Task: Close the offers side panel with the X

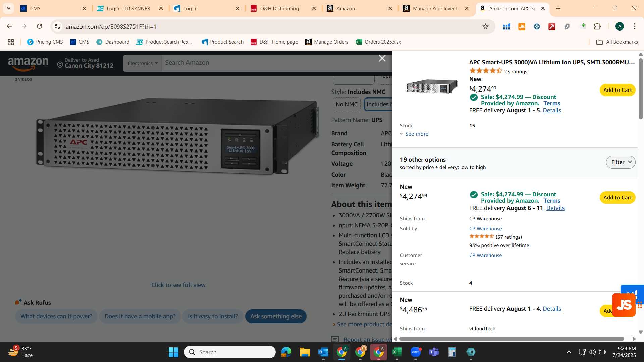Action: pos(382,58)
